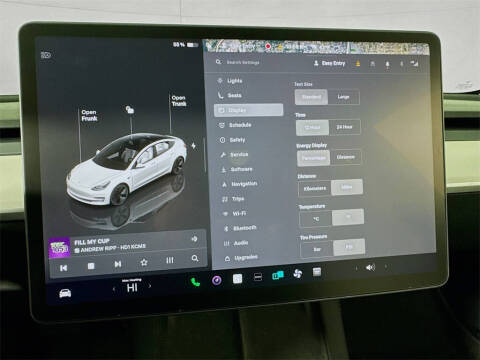
Task: Stop the current playback
Action: (91, 266)
